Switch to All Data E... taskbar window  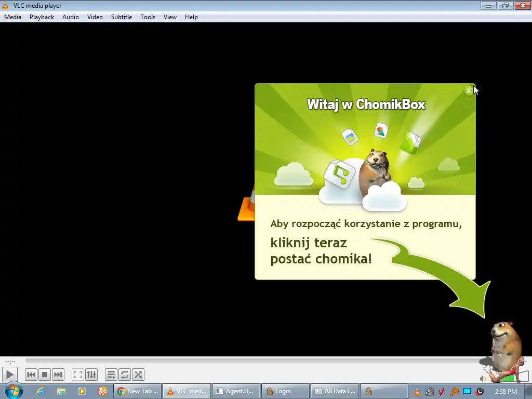tap(335, 391)
